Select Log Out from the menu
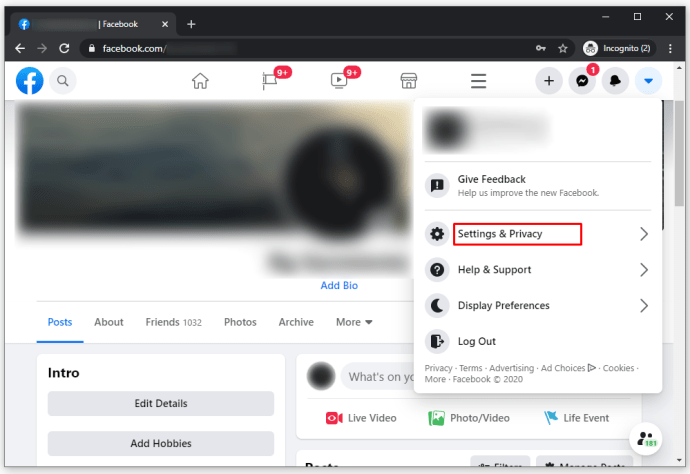The height and width of the screenshot is (474, 690). 537,341
